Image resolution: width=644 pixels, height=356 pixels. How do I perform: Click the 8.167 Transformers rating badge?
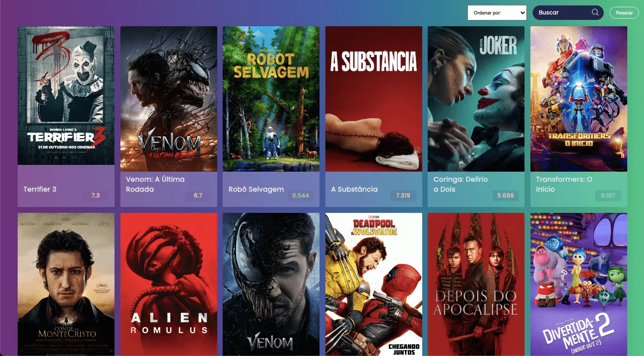click(608, 196)
